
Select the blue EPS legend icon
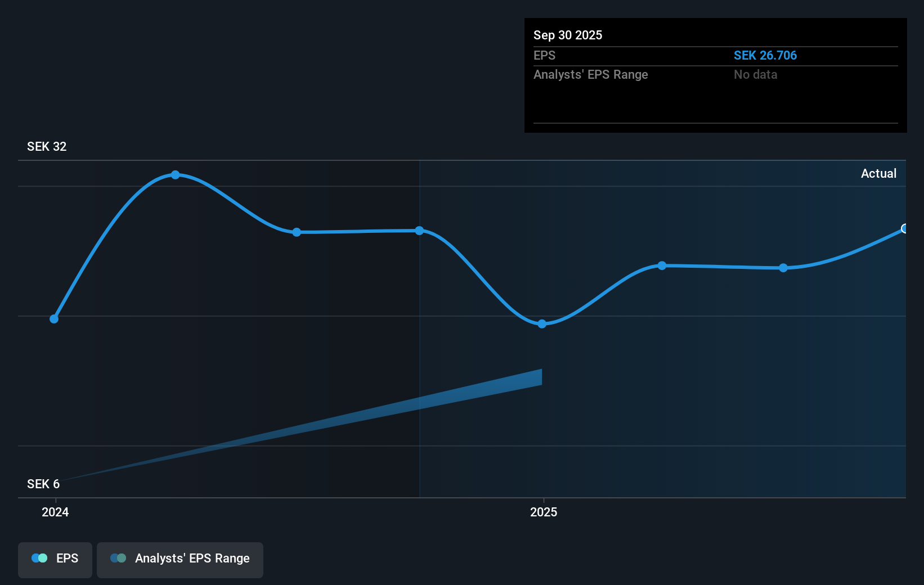(39, 558)
